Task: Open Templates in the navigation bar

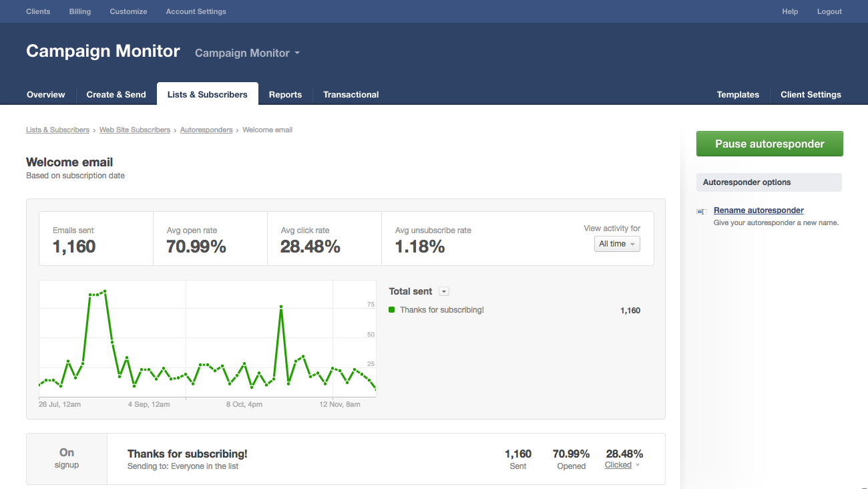Action: coord(738,95)
